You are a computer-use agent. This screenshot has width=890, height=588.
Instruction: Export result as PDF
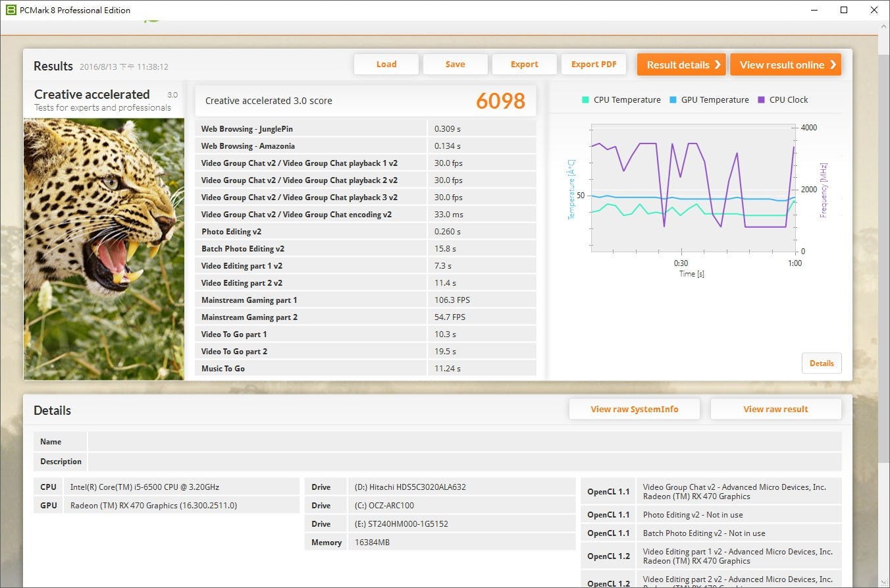tap(594, 65)
